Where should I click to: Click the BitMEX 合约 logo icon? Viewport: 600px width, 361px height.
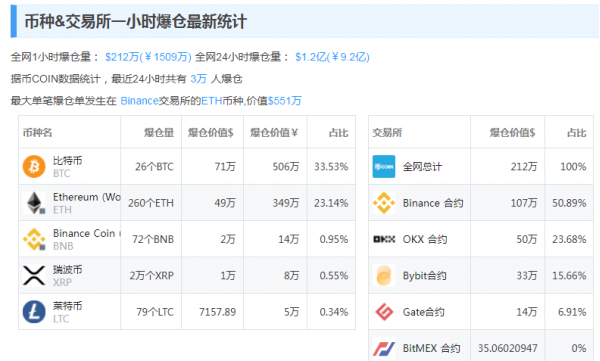click(x=384, y=348)
